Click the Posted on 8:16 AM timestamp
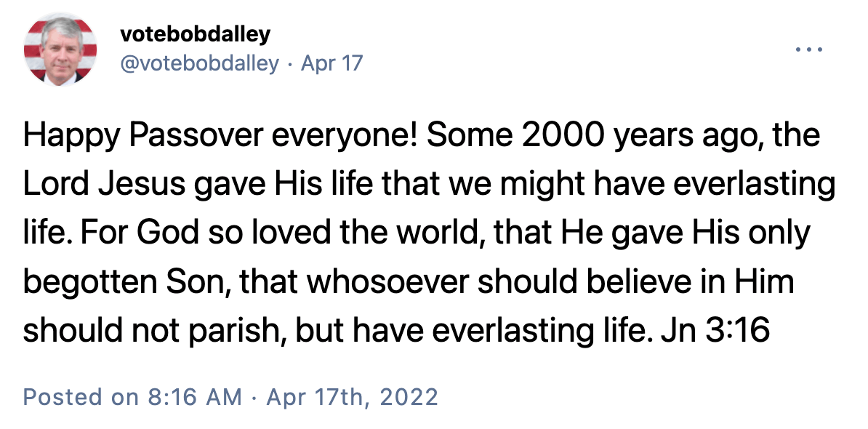Screen dimensions: 868x429 pos(132,397)
